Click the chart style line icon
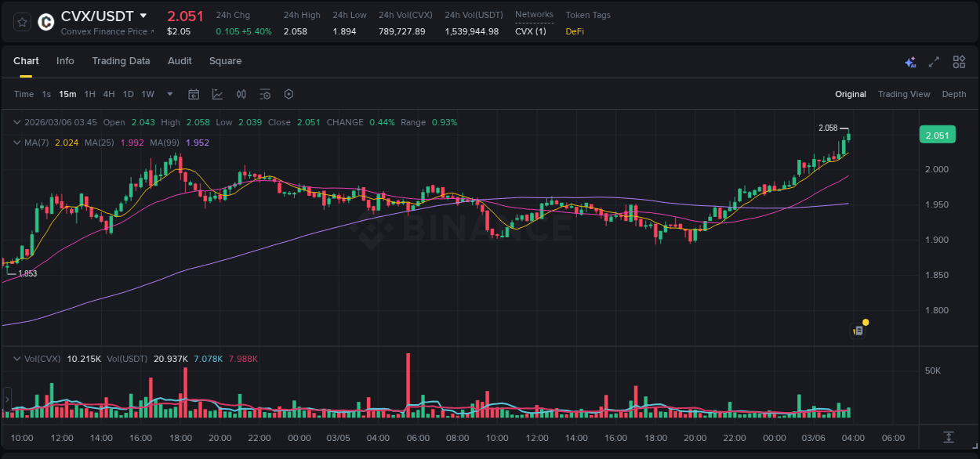Viewport: 980px width, 459px height. pyautogui.click(x=217, y=94)
